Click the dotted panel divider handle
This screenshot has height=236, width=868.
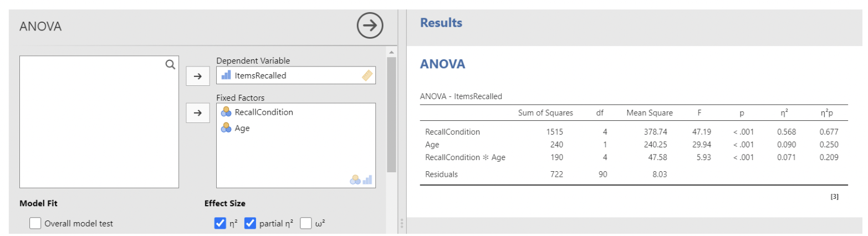[402, 225]
